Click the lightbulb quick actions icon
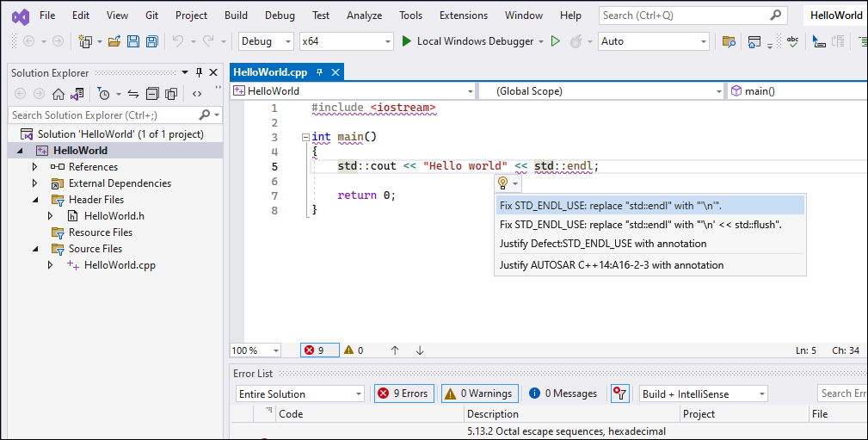The width and height of the screenshot is (868, 440). coord(502,183)
